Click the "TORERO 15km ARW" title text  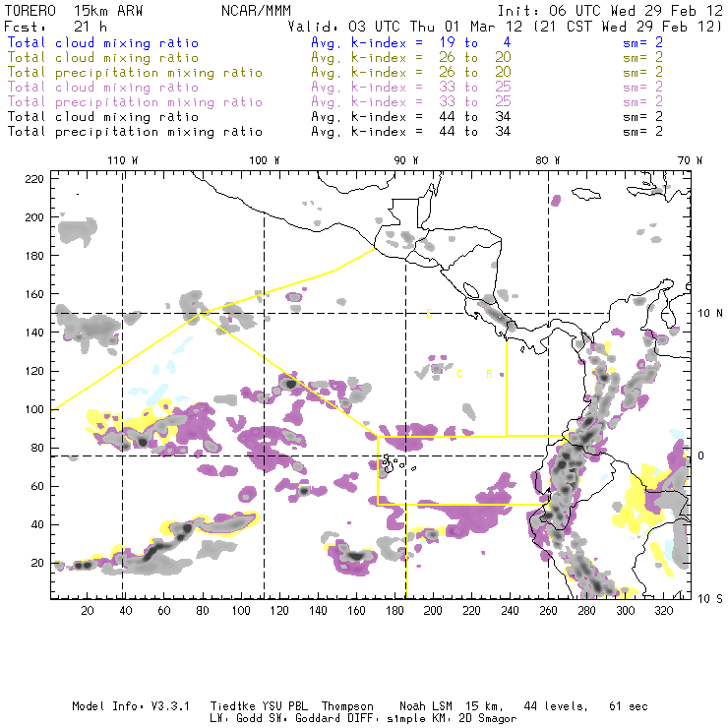click(74, 11)
